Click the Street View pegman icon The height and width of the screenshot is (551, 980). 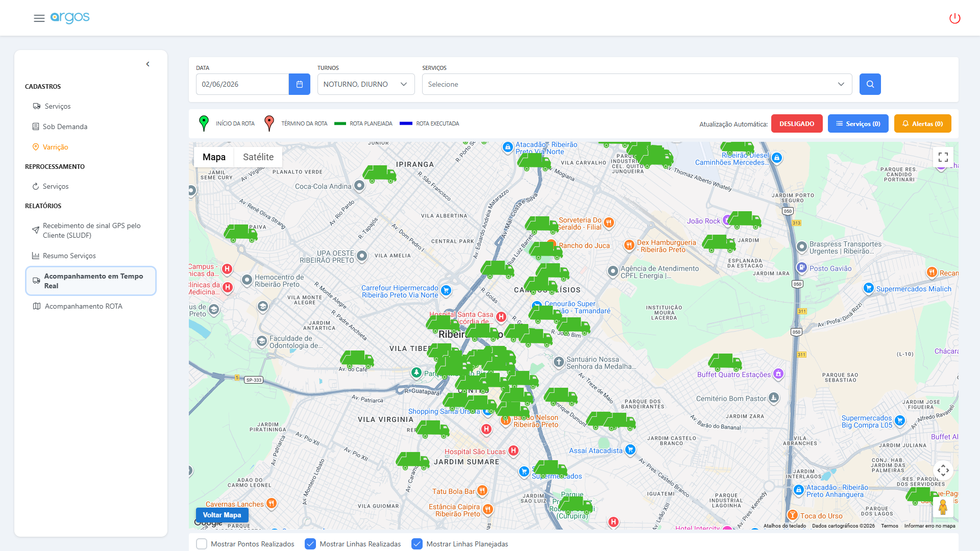click(943, 507)
